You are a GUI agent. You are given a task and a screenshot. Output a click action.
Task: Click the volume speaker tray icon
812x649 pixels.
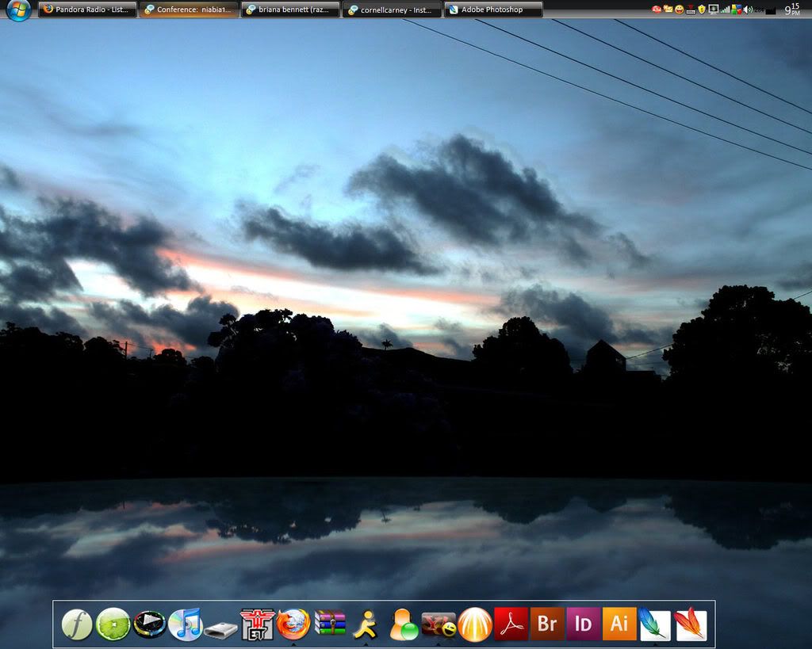pyautogui.click(x=748, y=10)
